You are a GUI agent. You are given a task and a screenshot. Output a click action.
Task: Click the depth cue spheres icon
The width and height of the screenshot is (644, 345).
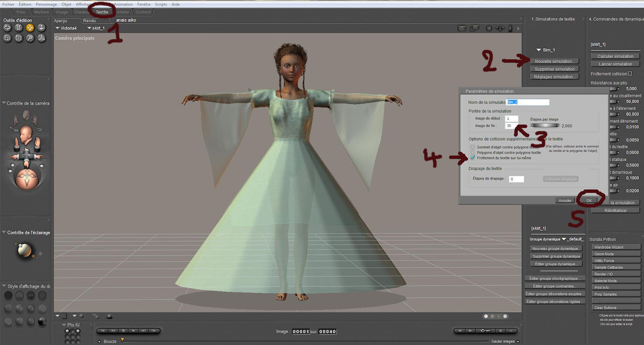click(95, 316)
